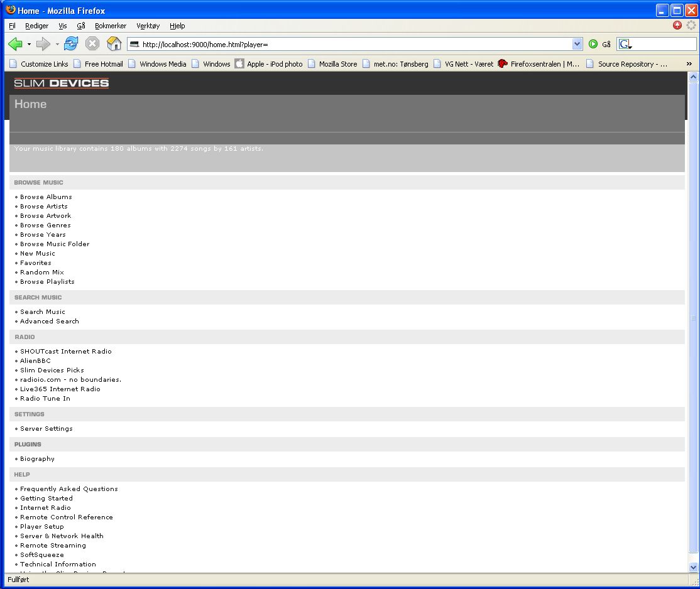Screen dimensions: 700x589
Task: Expand the Back history dropdown arrow
Action: click(x=29, y=44)
